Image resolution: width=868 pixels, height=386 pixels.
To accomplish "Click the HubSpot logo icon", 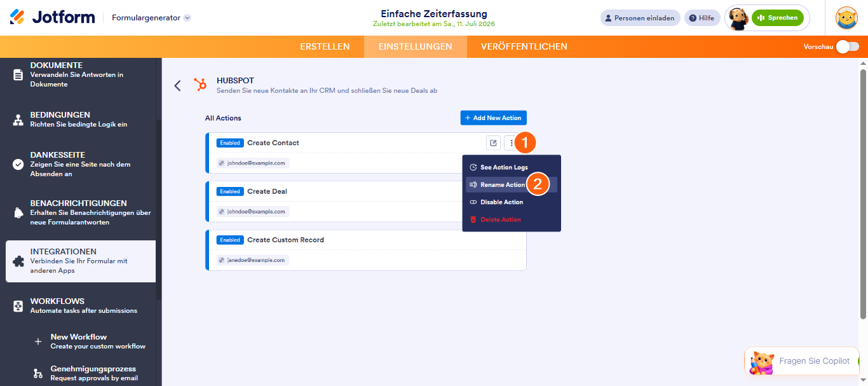I will 200,85.
